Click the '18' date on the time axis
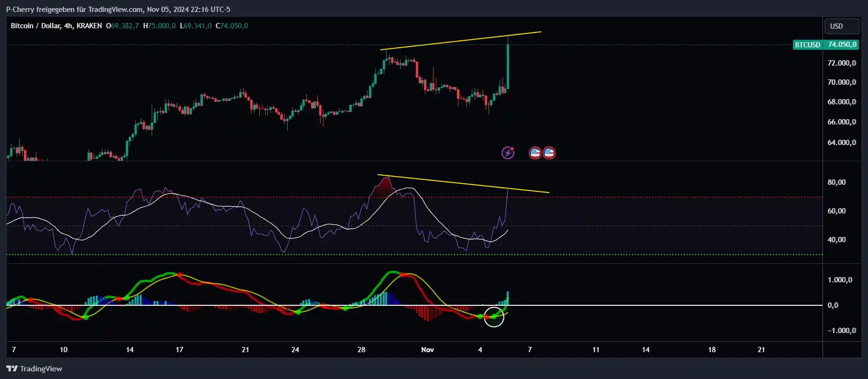 [x=712, y=350]
